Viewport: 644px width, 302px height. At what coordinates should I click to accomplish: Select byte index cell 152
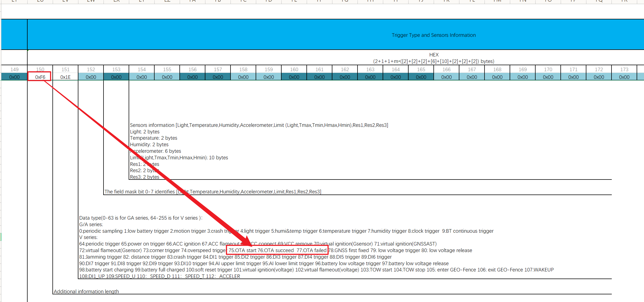[x=91, y=69]
